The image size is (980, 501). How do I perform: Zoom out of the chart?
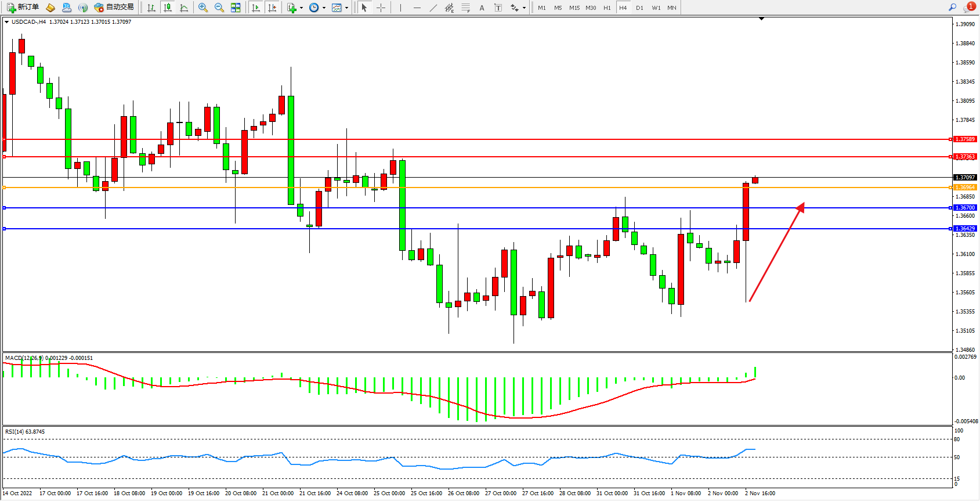click(x=219, y=8)
